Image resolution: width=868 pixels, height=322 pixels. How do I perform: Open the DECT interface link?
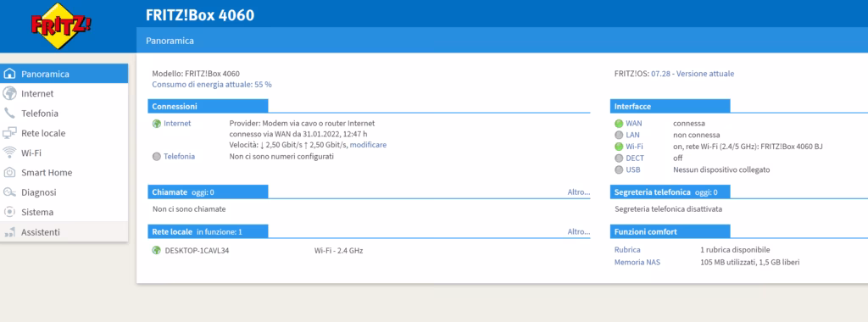[635, 158]
